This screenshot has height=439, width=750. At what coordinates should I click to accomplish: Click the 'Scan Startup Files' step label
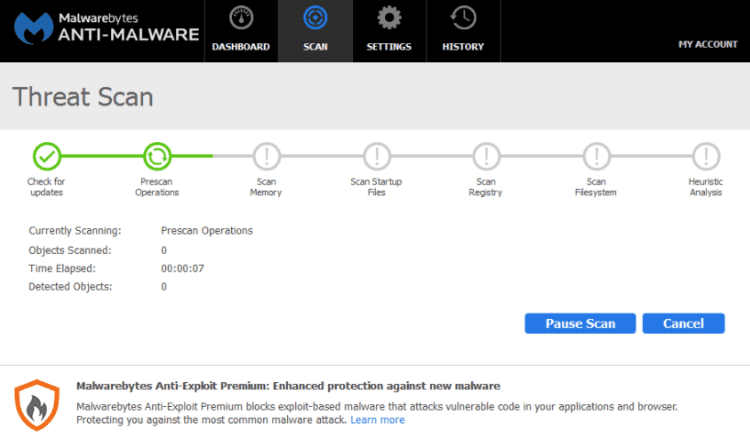(376, 187)
